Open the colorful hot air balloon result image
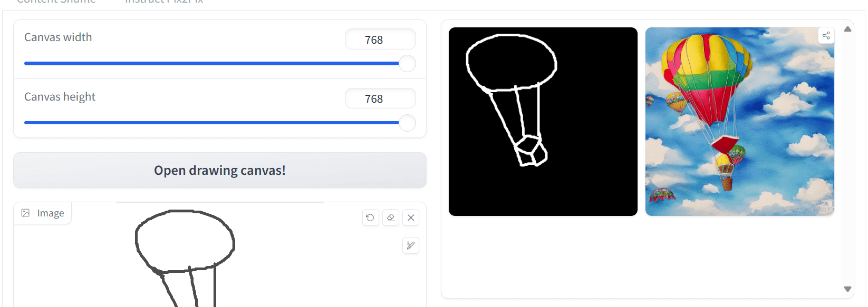This screenshot has height=307, width=868. point(740,122)
